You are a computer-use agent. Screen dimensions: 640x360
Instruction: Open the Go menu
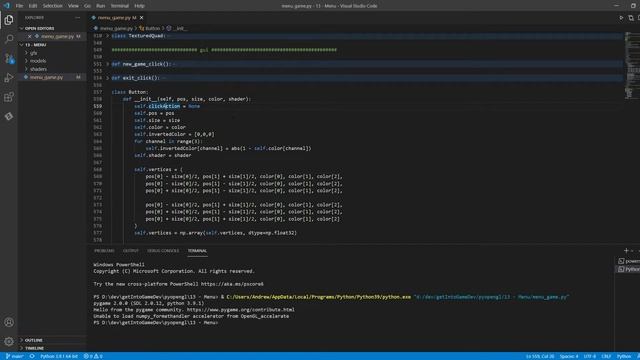click(87, 6)
